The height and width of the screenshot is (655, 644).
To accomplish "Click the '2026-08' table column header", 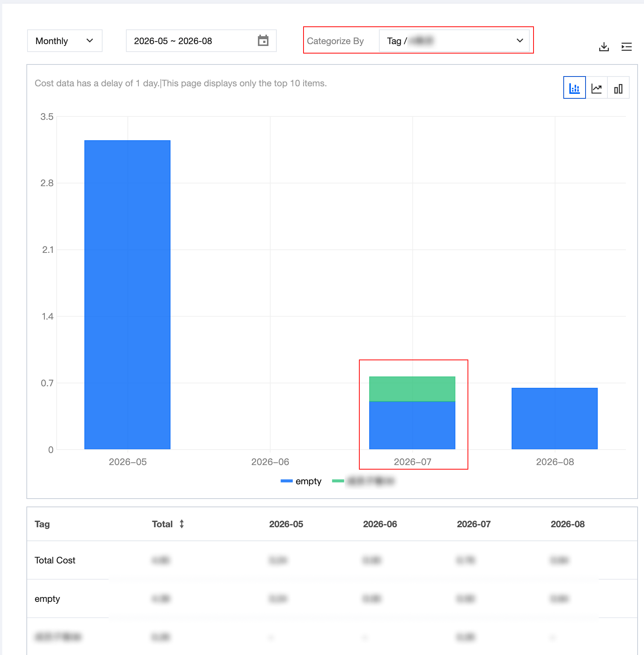I will pyautogui.click(x=568, y=524).
